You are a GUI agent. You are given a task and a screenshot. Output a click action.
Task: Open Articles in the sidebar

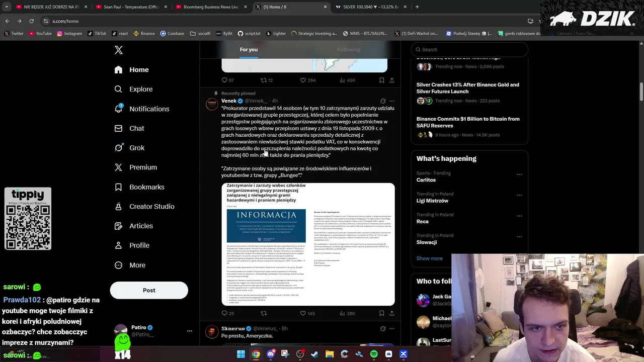[x=134, y=226]
